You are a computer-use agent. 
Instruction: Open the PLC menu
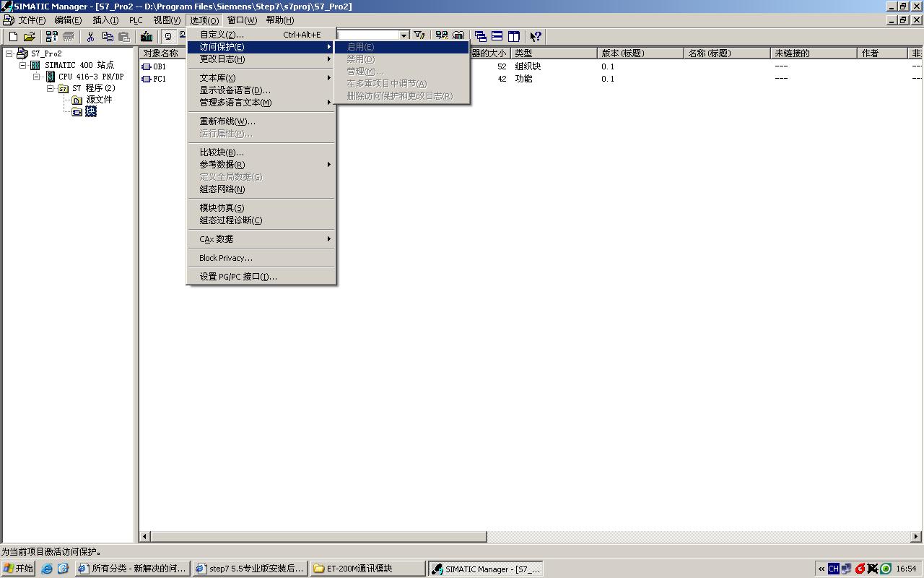136,20
